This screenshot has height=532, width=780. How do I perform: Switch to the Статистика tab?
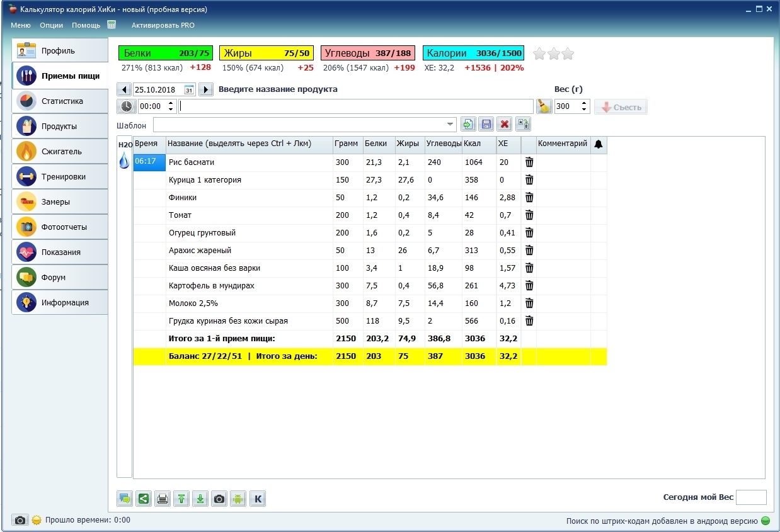click(x=60, y=101)
